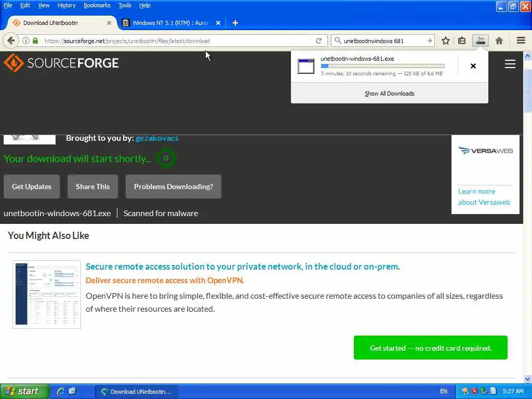The height and width of the screenshot is (399, 532).
Task: Toggle the downloads toolbar button
Action: pyautogui.click(x=481, y=41)
